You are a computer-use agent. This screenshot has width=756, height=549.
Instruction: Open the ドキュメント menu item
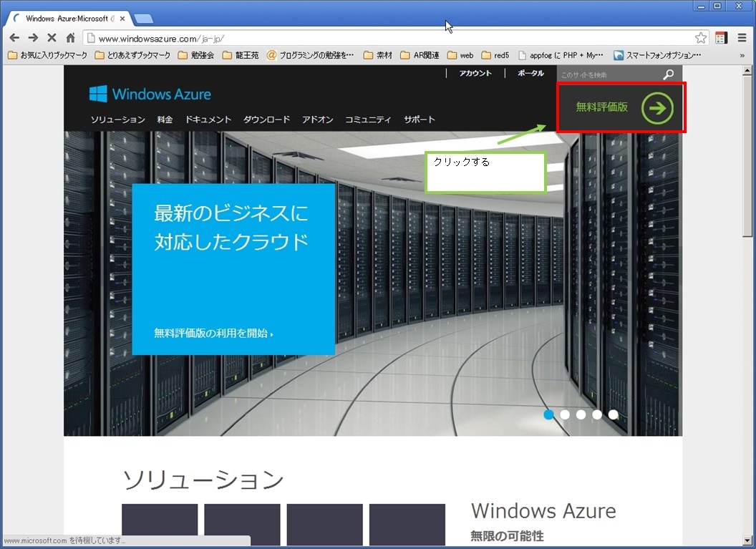pyautogui.click(x=208, y=120)
